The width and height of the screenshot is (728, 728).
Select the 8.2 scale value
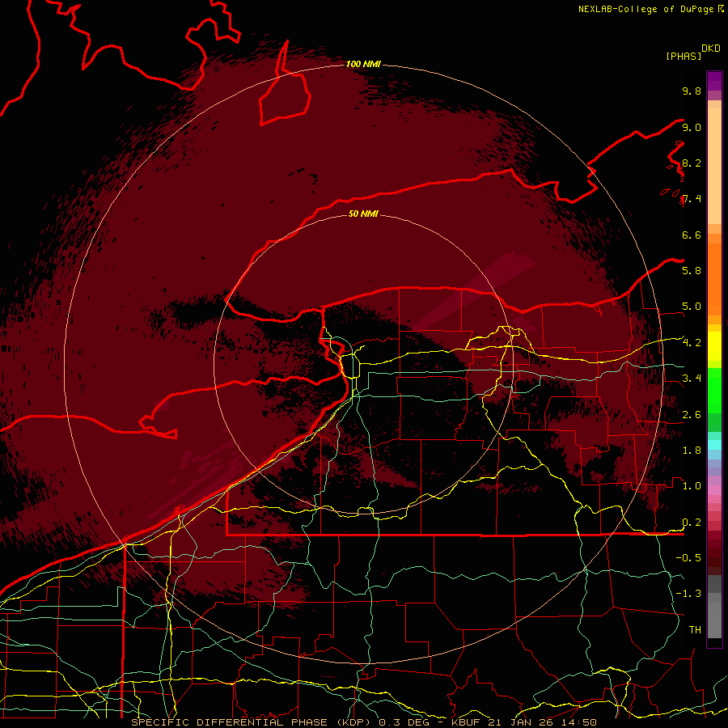click(692, 163)
